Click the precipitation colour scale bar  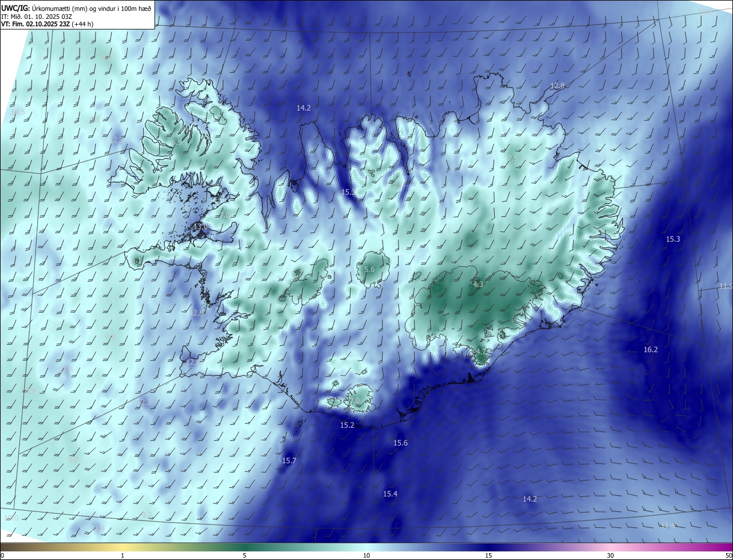click(x=366, y=547)
